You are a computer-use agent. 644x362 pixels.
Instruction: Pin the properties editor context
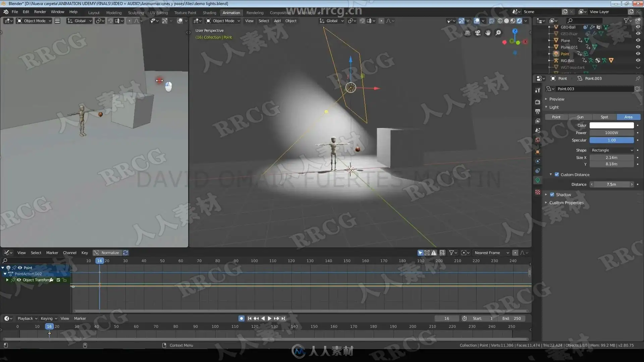click(638, 78)
